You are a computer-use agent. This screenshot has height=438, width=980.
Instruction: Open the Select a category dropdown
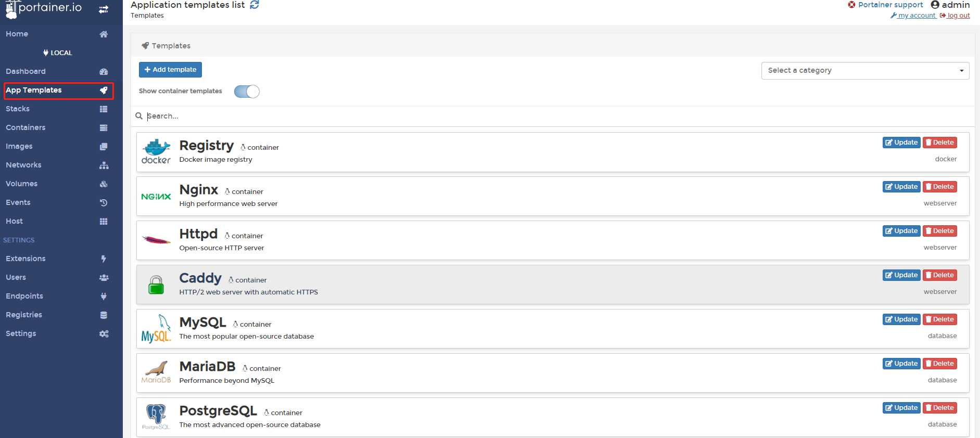(x=865, y=71)
